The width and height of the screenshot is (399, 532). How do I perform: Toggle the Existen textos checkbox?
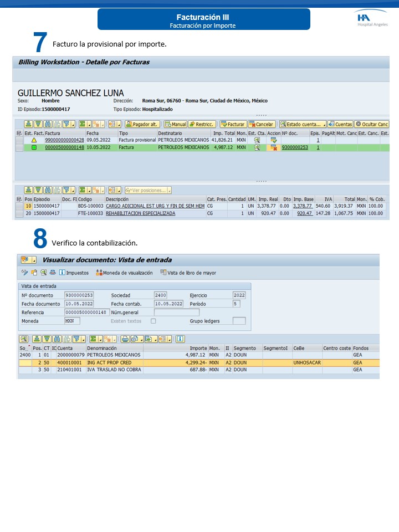[x=154, y=321]
